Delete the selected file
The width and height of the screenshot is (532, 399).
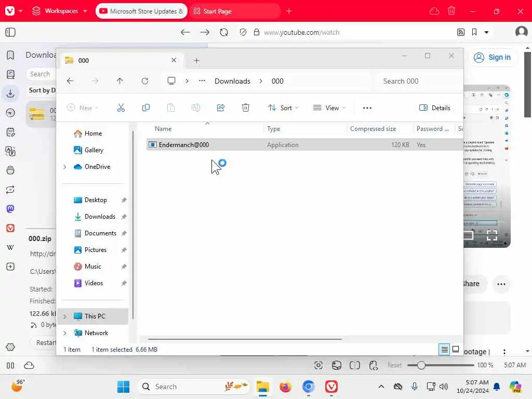(246, 108)
